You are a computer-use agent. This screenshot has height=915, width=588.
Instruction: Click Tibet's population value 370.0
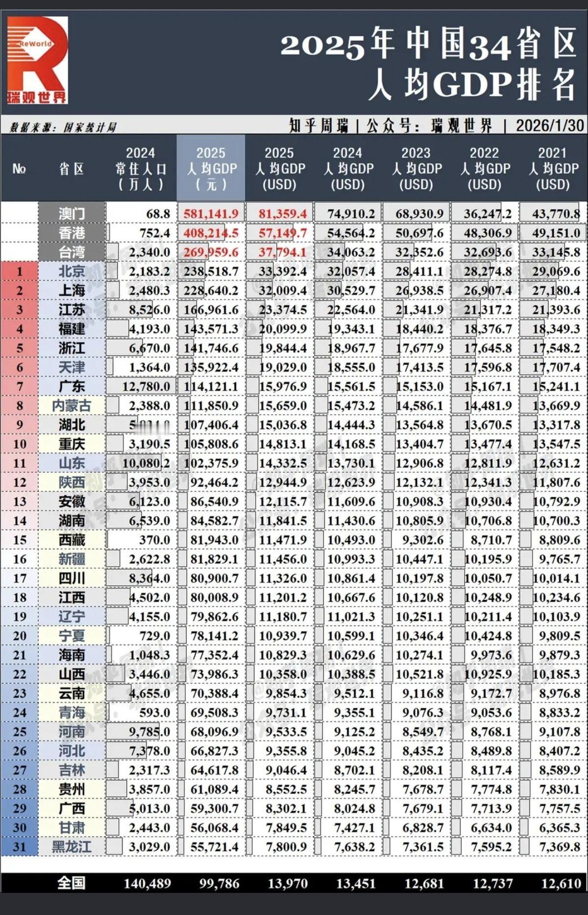pos(154,540)
